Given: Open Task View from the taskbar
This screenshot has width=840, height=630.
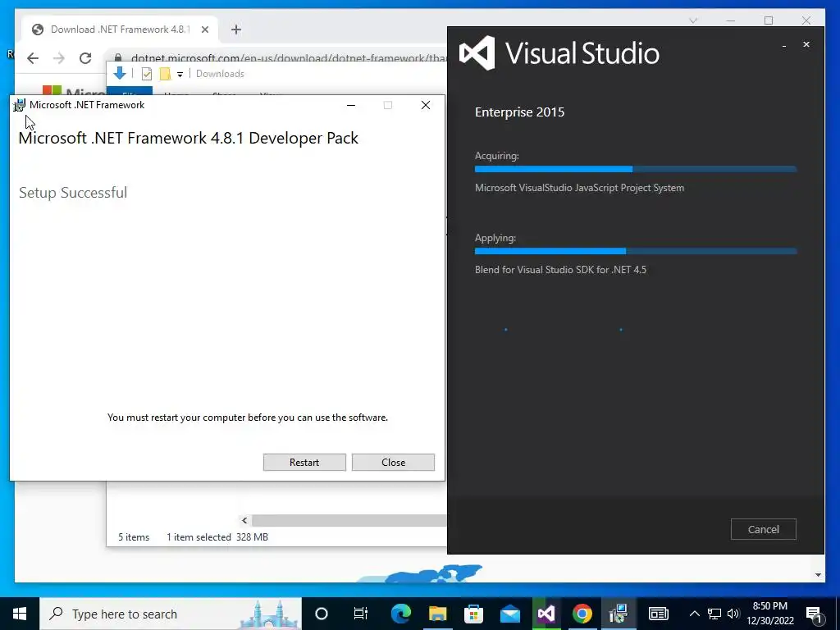Looking at the screenshot, I should click(x=361, y=614).
